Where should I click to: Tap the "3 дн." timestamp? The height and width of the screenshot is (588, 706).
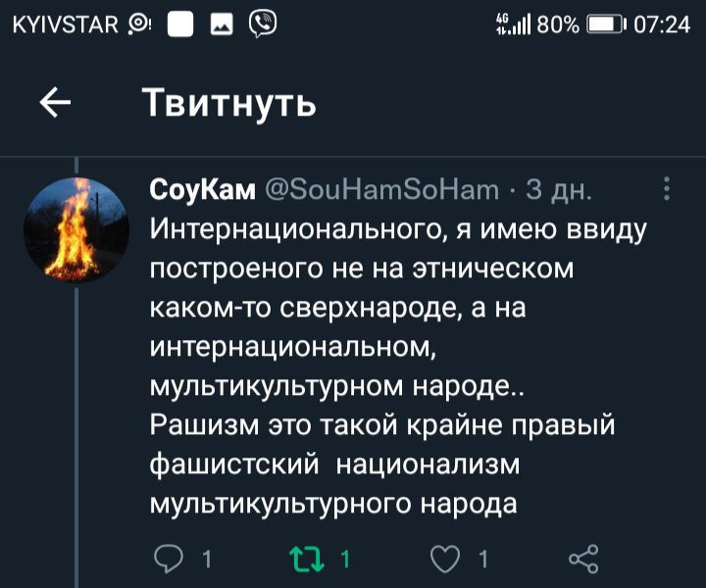click(x=558, y=189)
